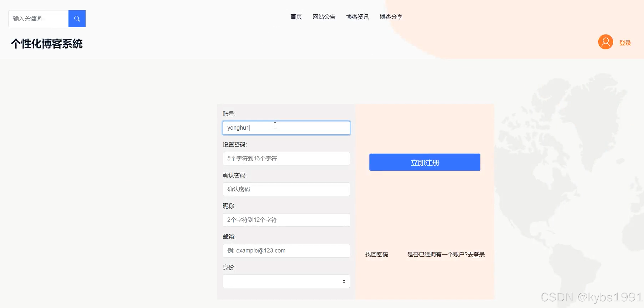Open 博客分享 navigation item
644x308 pixels.
click(391, 17)
